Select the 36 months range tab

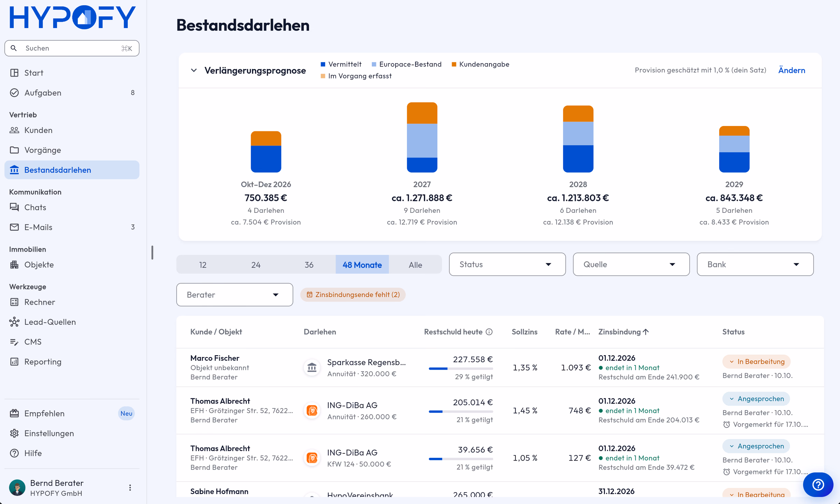309,265
